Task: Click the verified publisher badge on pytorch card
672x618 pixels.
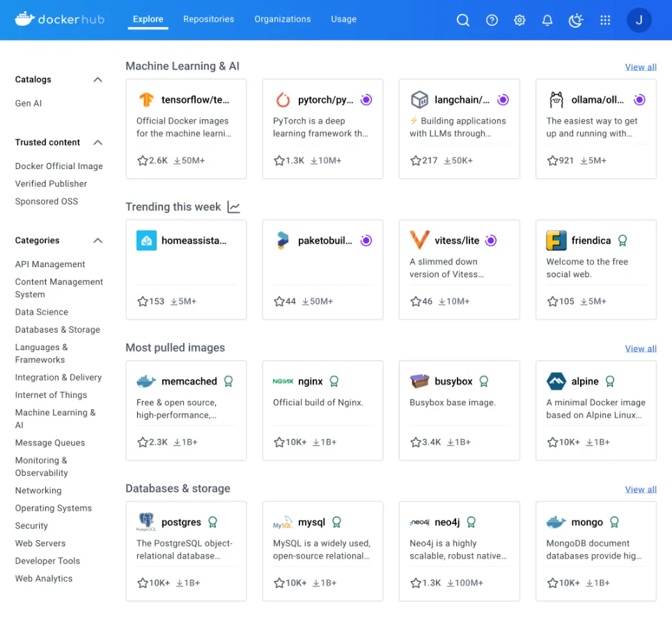Action: click(366, 100)
